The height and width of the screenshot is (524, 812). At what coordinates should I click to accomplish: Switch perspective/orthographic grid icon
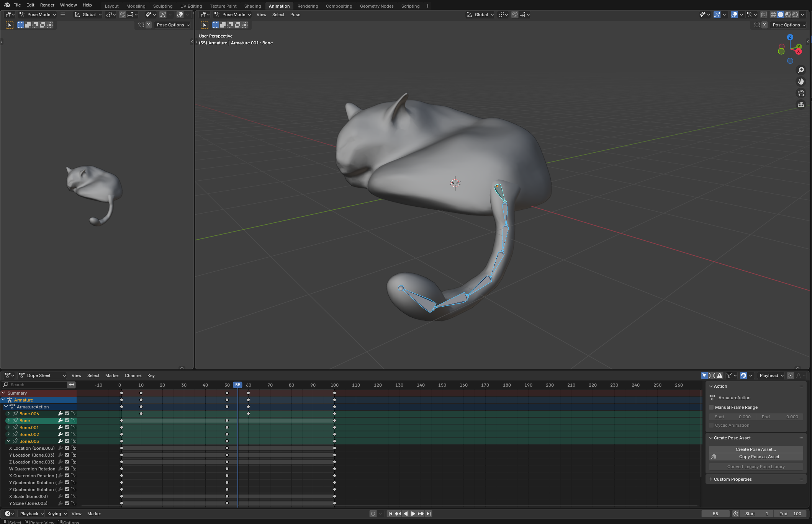[x=801, y=104]
